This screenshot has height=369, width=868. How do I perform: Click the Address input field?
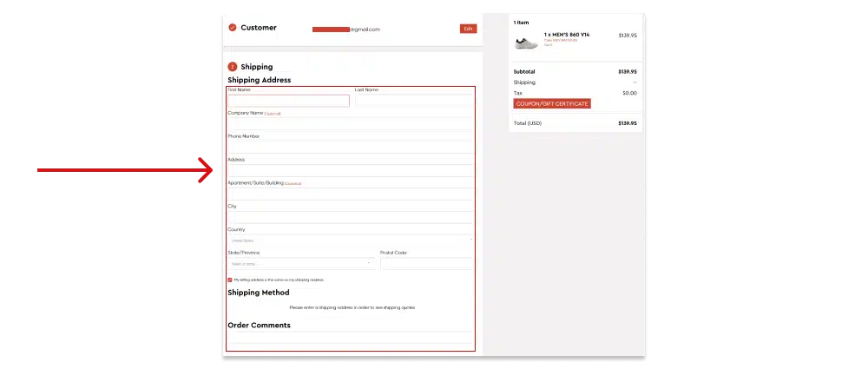351,170
